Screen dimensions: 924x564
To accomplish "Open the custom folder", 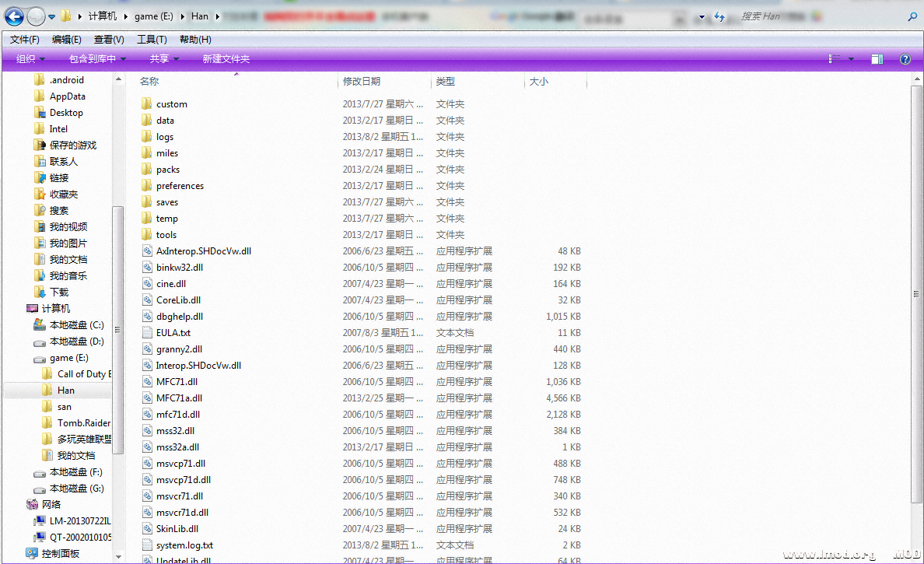I will (x=171, y=104).
